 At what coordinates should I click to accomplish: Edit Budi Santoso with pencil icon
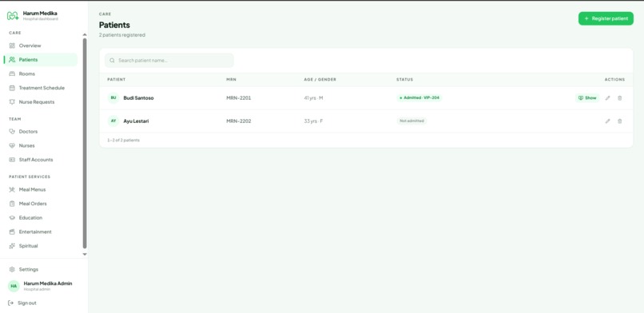click(608, 98)
